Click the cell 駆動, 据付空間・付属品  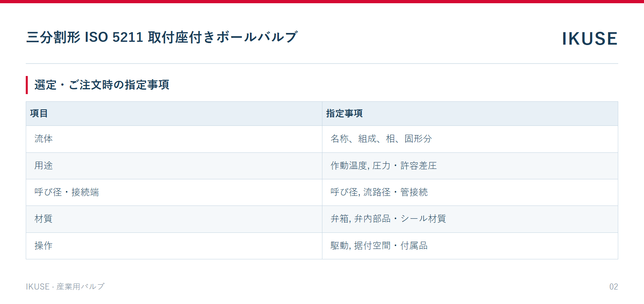click(470, 246)
